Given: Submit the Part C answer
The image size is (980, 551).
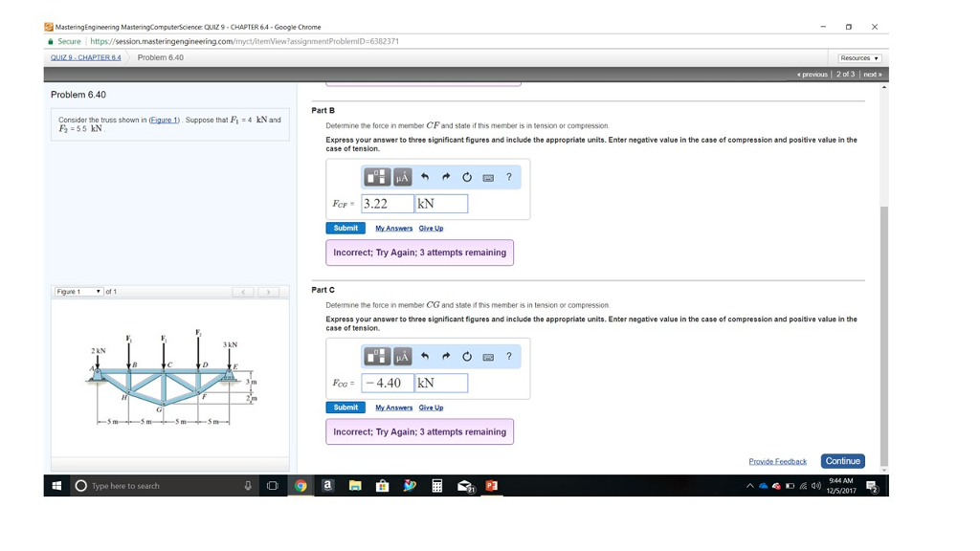Looking at the screenshot, I should (345, 407).
